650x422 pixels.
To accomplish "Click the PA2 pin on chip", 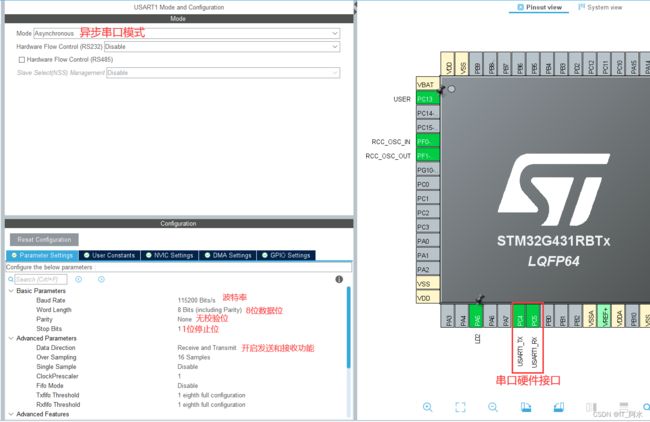I will [428, 269].
